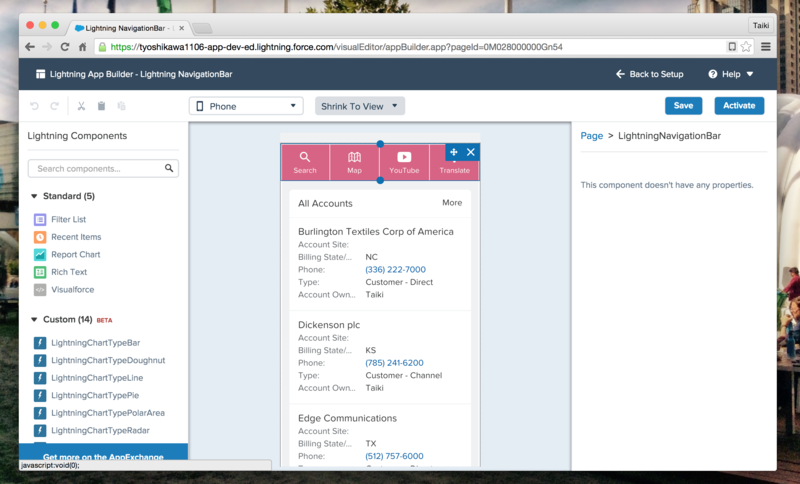Click the Taiki profile button in Chrome
Viewport: 800px width, 484px height.
click(x=761, y=26)
